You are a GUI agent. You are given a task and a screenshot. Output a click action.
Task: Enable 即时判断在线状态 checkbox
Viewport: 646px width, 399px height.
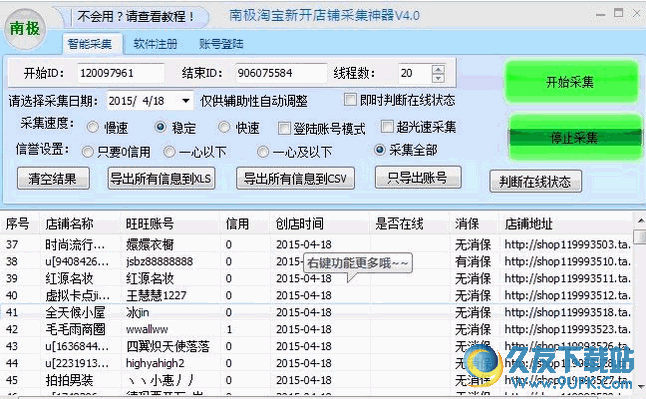[x=350, y=99]
